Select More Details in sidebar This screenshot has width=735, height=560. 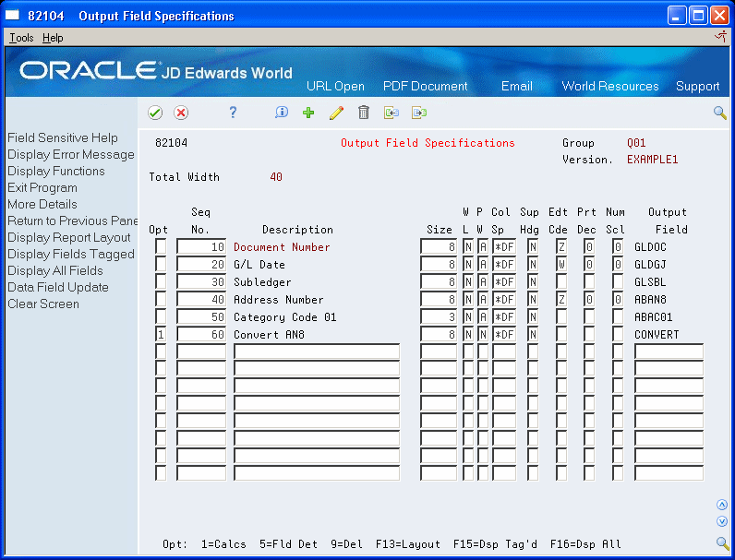coord(42,204)
